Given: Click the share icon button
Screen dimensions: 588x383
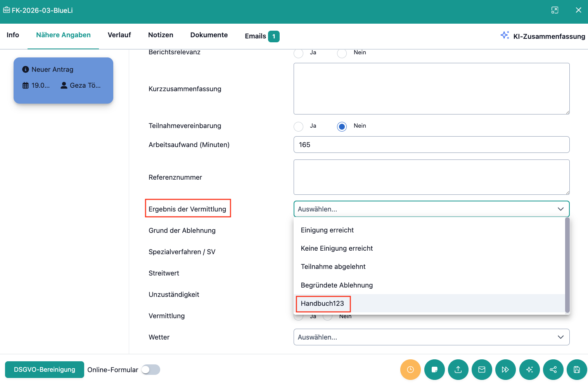Looking at the screenshot, I should [553, 369].
